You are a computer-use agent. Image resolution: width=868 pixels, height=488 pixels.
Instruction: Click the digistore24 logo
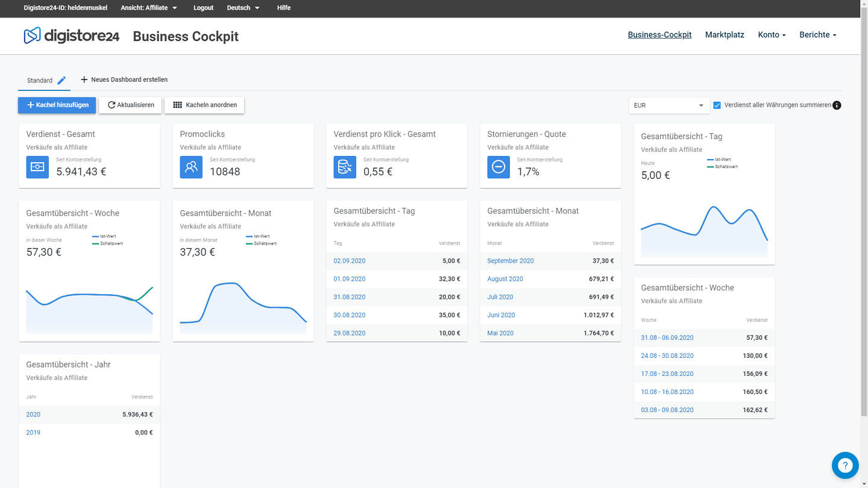71,36
